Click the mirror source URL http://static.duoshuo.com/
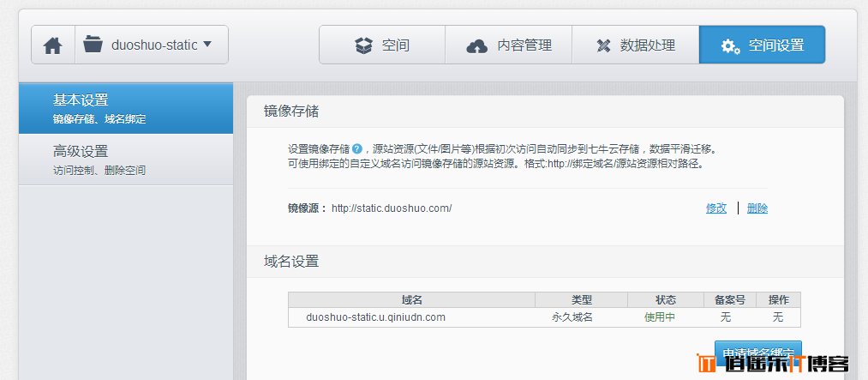 coord(392,208)
